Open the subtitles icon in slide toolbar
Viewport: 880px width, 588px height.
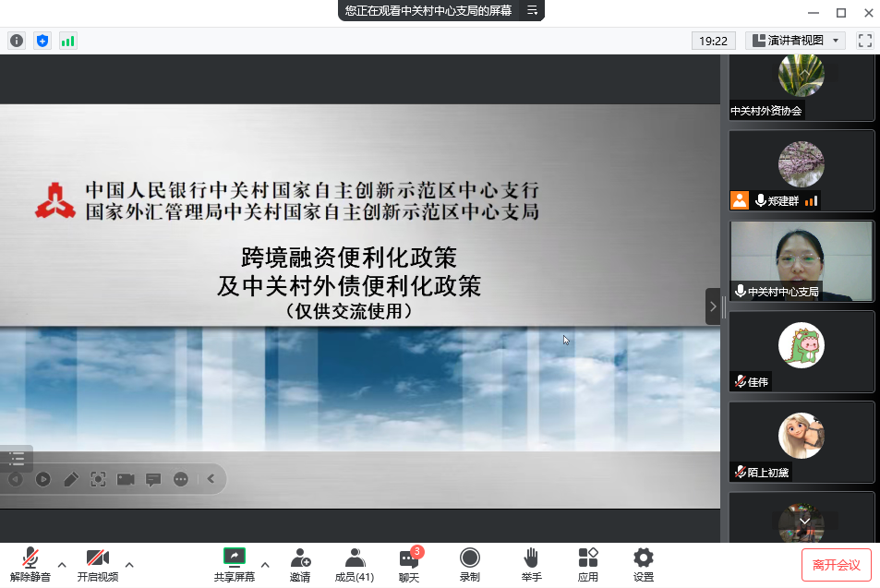click(153, 479)
